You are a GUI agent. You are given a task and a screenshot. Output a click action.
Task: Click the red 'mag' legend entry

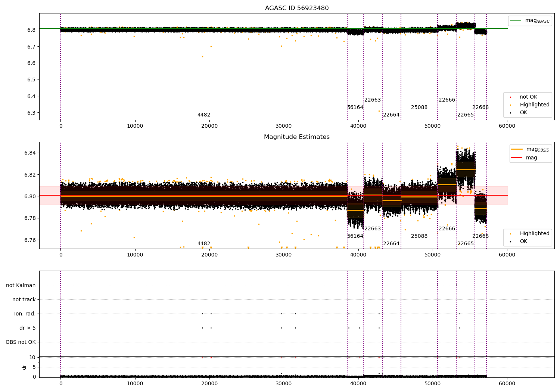click(x=524, y=158)
